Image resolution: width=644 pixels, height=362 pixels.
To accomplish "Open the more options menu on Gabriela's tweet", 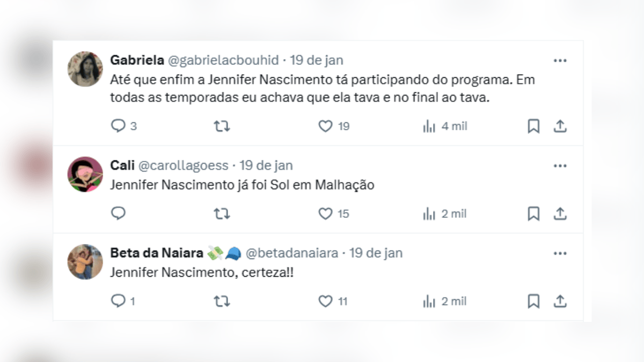I will [560, 60].
